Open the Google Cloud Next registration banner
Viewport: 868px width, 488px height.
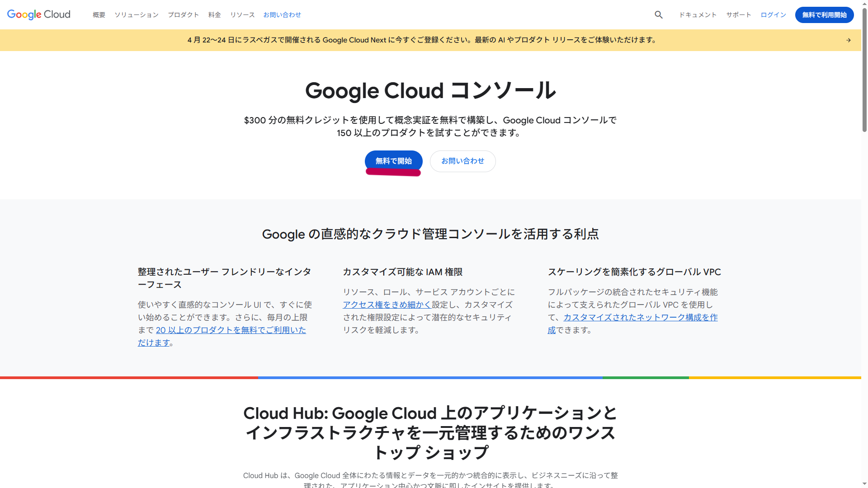422,40
